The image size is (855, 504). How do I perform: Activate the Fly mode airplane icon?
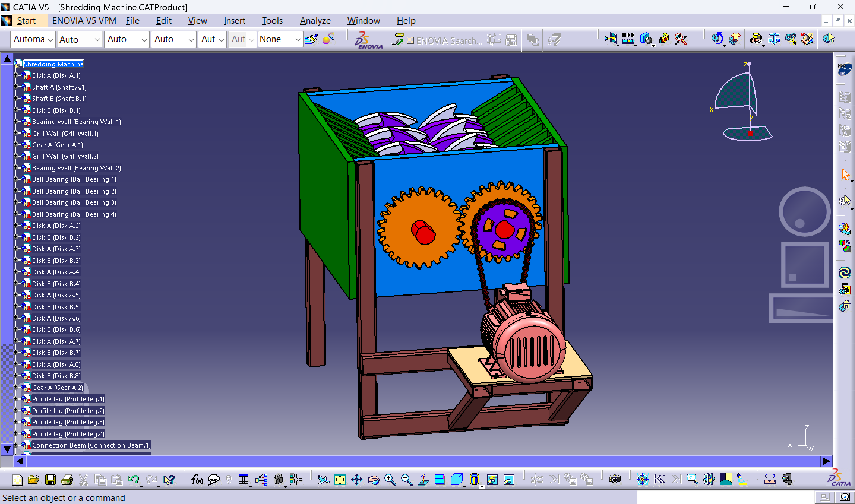[323, 479]
